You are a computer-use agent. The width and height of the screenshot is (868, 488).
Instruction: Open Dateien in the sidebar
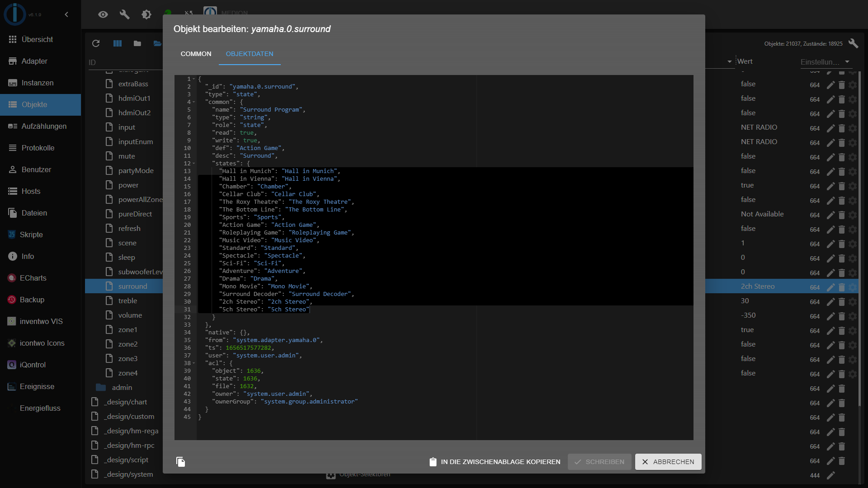(x=41, y=213)
